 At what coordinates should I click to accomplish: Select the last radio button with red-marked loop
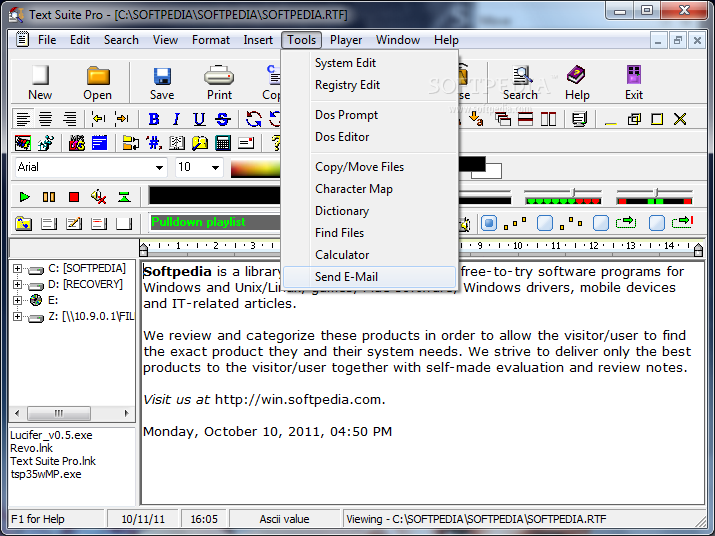click(x=657, y=223)
